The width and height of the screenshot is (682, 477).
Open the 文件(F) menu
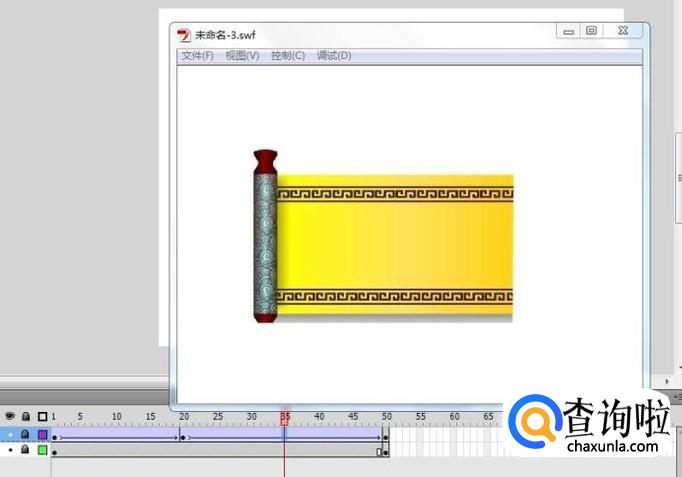197,56
